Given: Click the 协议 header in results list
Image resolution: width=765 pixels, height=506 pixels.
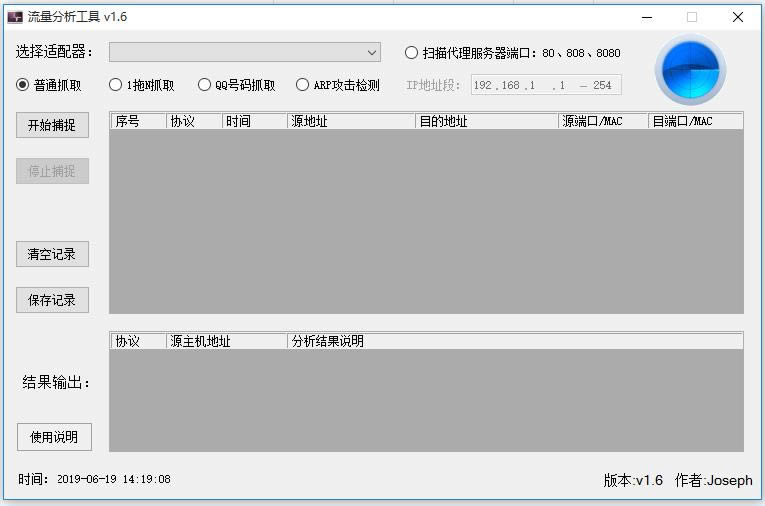Looking at the screenshot, I should tap(138, 341).
